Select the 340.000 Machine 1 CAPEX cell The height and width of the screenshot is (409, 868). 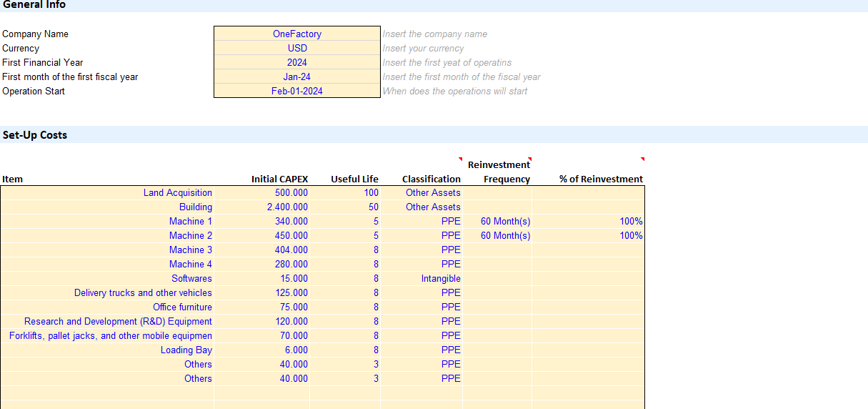pyautogui.click(x=262, y=221)
